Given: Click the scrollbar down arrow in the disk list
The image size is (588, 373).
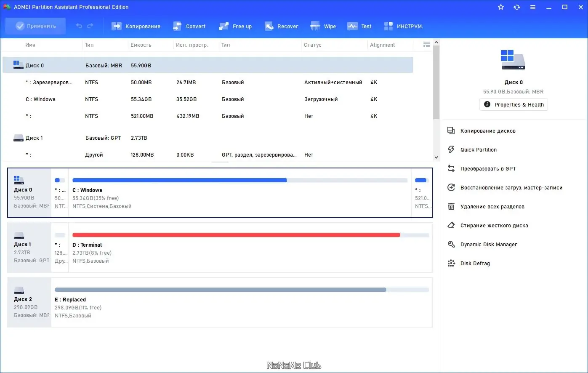Looking at the screenshot, I should click(436, 157).
